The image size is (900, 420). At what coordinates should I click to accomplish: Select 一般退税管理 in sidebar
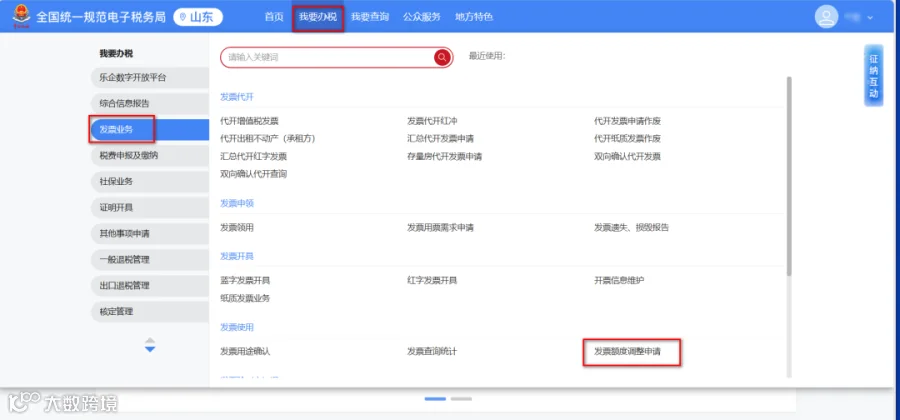150,259
